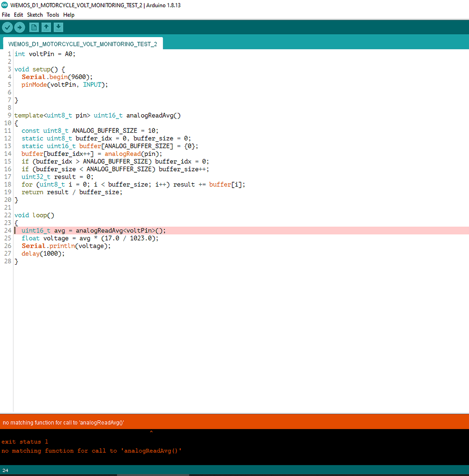This screenshot has width=469, height=476.
Task: Click the Save sketch icon
Action: pyautogui.click(x=58, y=27)
